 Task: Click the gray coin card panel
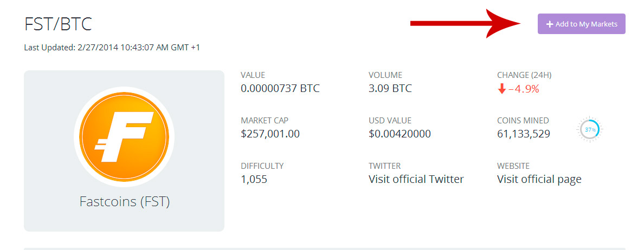pyautogui.click(x=124, y=151)
